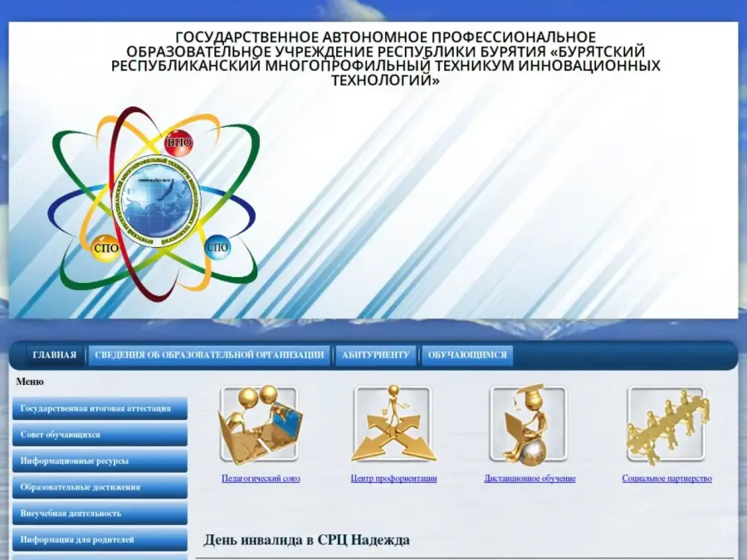This screenshot has height=560, width=747.
Task: Click the Педагогический союз laptops icon
Action: (x=260, y=425)
